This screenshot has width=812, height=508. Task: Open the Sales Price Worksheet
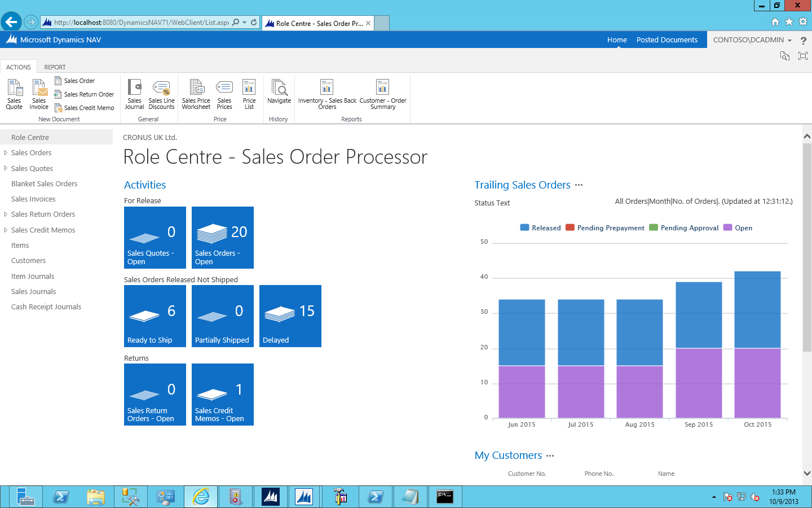coord(196,94)
